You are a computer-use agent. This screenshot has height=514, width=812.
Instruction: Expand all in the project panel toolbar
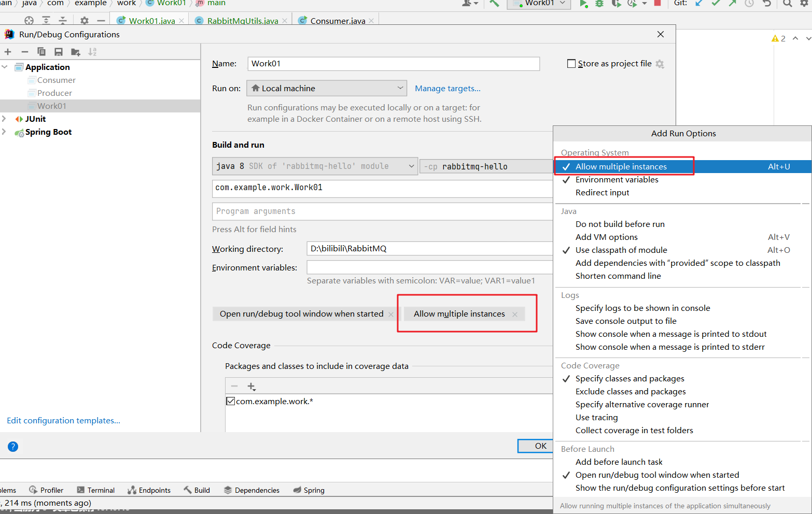(46, 21)
